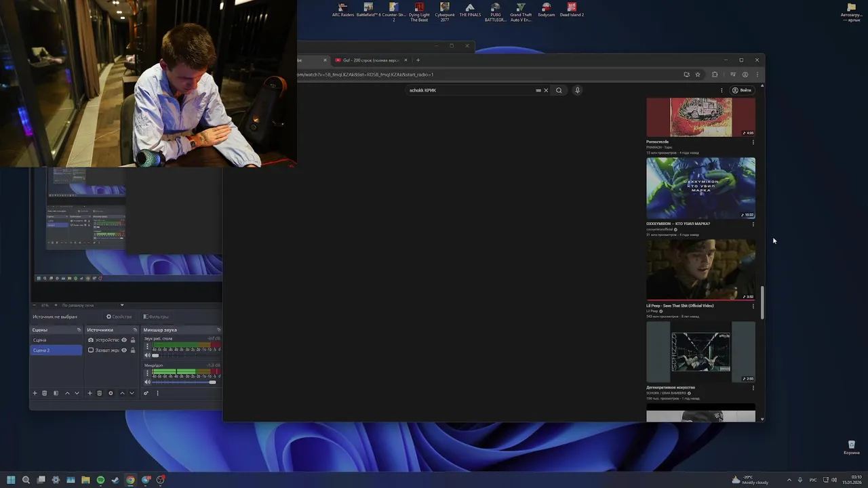Run YouTube search with magnifier button
Screen dimensions: 868x488
pos(559,90)
